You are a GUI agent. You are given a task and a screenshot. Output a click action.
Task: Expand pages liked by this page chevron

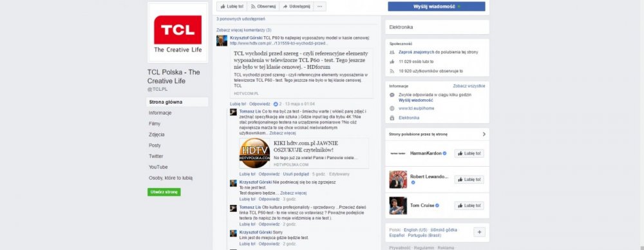484,134
